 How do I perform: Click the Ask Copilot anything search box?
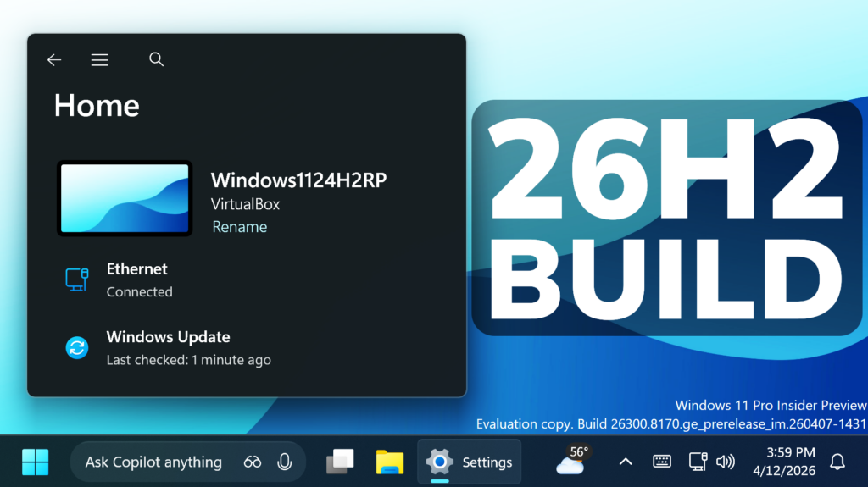pyautogui.click(x=153, y=462)
